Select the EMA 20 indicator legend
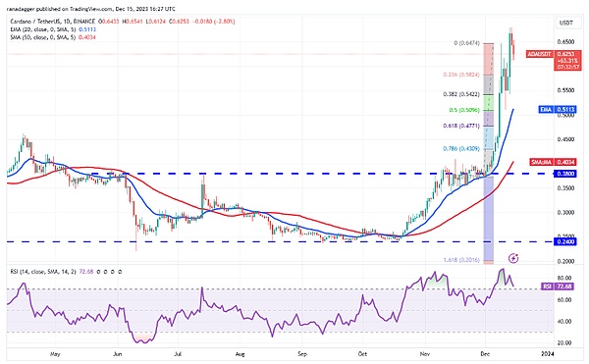Viewport: 589px width, 364px height. point(53,29)
